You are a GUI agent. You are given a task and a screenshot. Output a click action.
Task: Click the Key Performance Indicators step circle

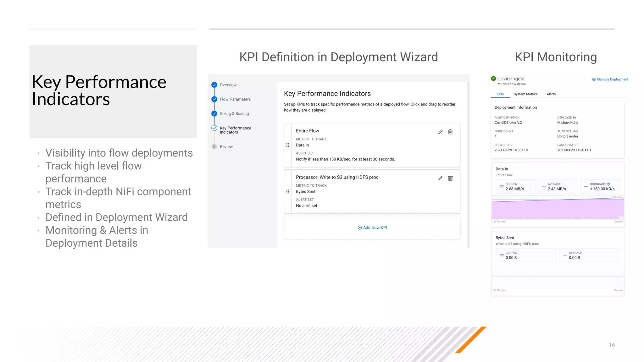(x=214, y=128)
